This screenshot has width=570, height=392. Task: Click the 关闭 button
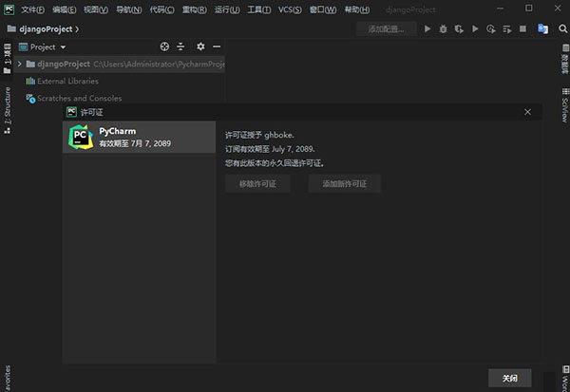coord(509,378)
